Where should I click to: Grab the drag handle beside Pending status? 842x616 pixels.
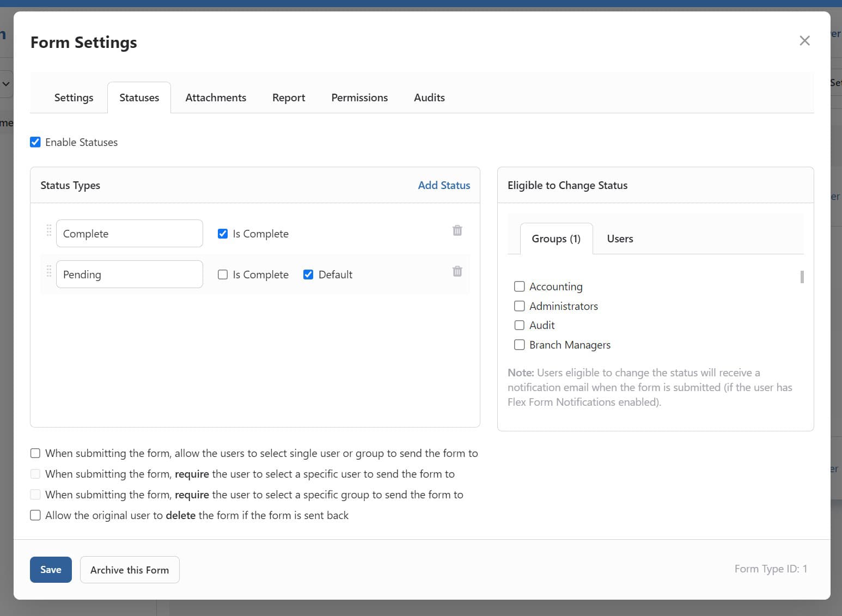click(48, 271)
